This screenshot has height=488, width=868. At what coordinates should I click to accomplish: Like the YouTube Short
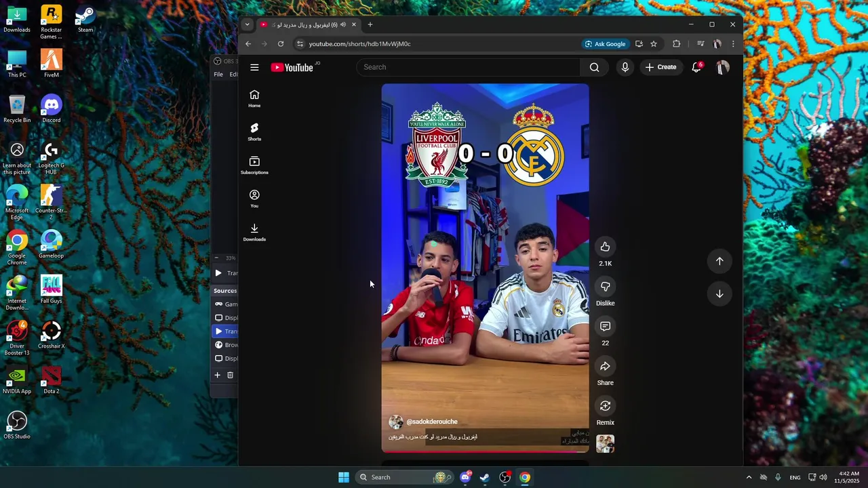pyautogui.click(x=605, y=247)
